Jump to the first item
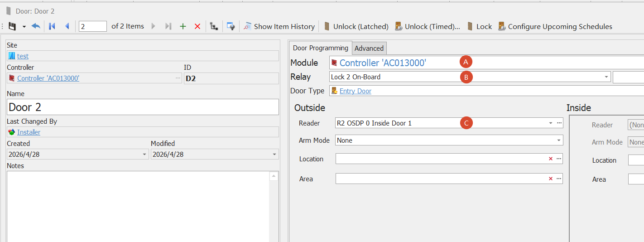This screenshot has width=644, height=242. pyautogui.click(x=52, y=26)
